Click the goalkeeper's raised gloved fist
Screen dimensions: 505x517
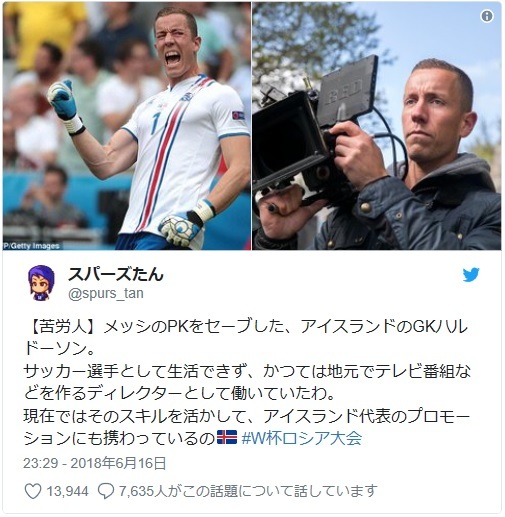[x=63, y=100]
